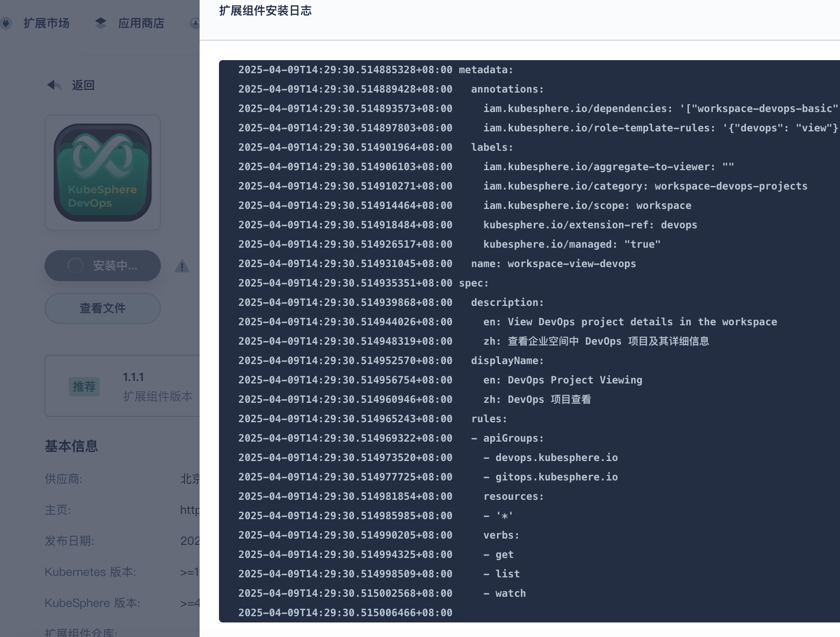This screenshot has height=637, width=840.
Task: Click the 推荐 tag badge
Action: tap(84, 386)
